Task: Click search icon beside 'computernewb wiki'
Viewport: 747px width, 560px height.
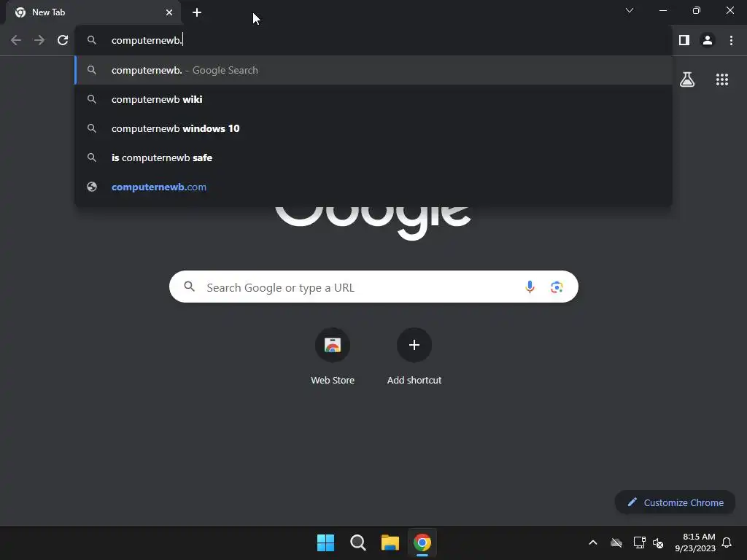Action: pyautogui.click(x=92, y=99)
